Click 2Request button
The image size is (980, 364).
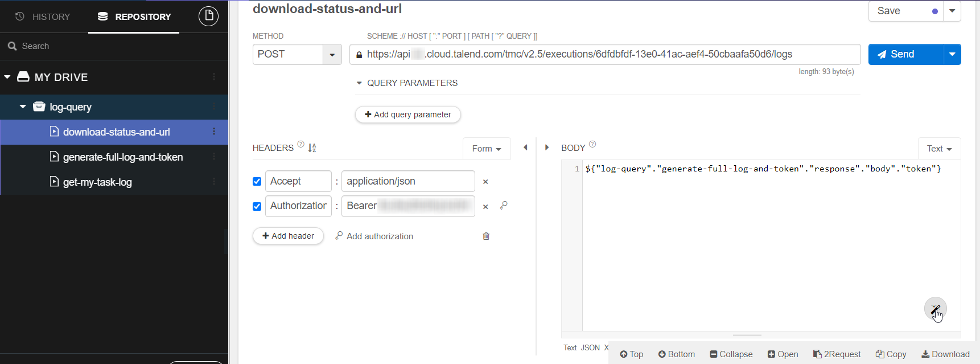[837, 354]
